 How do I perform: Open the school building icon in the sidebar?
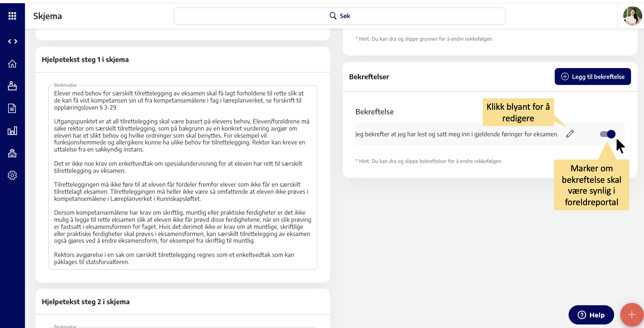[x=12, y=153]
